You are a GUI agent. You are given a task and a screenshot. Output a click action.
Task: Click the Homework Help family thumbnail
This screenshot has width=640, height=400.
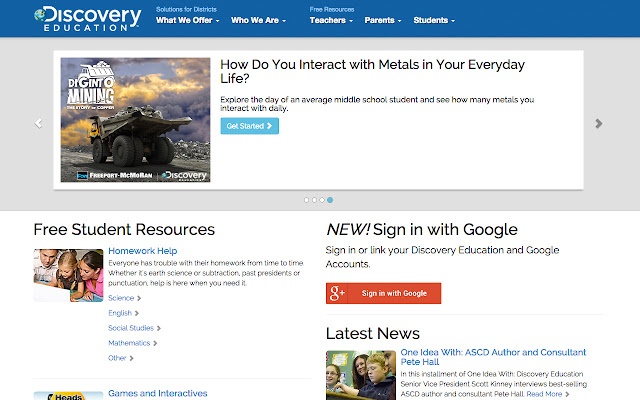68,276
